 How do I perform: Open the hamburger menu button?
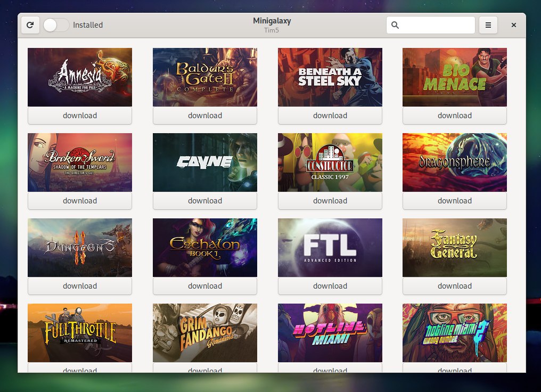(x=488, y=25)
